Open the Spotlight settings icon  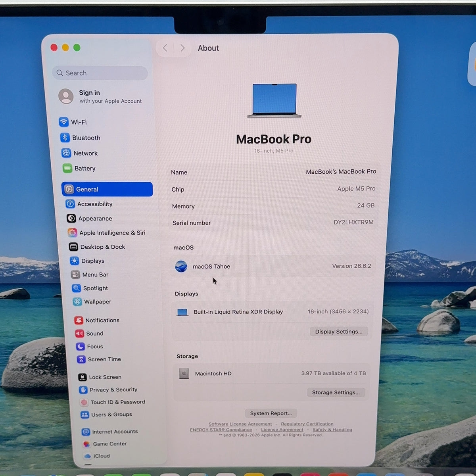pos(76,288)
